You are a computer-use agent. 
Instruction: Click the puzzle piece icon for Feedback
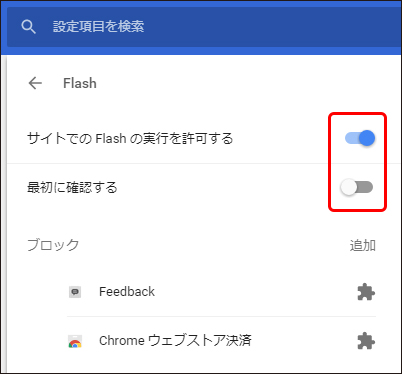click(366, 292)
